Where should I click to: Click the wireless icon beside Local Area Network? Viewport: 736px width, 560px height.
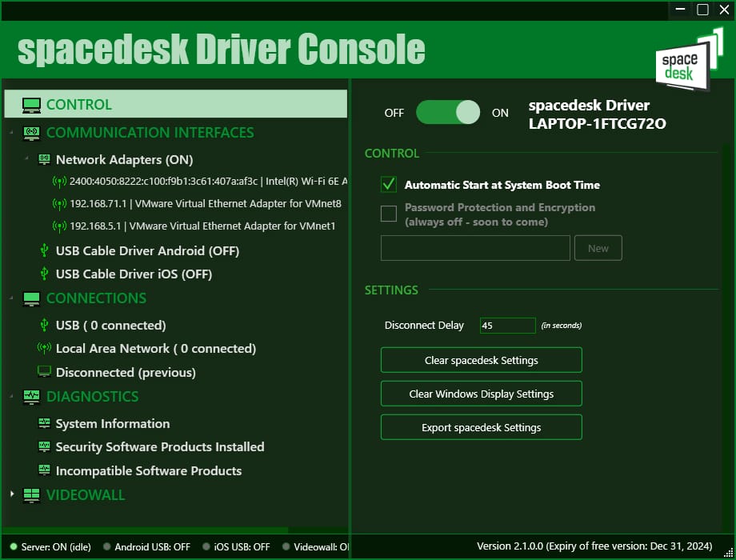(44, 349)
